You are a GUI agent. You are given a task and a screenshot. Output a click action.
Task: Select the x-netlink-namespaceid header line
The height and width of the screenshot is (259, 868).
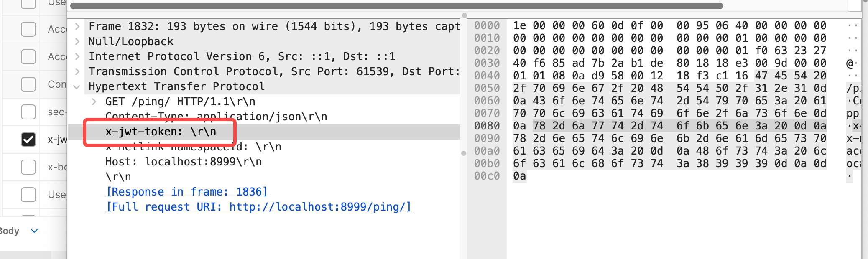193,147
